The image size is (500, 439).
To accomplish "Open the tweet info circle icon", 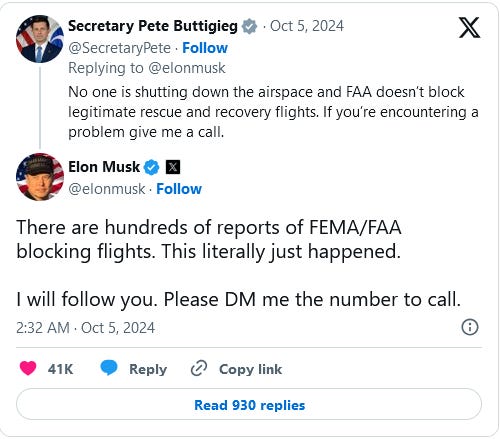I will coord(470,327).
